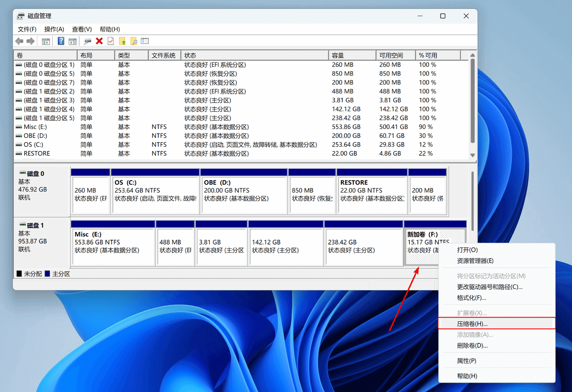Click the folder with magnifying glass icon
Image resolution: width=572 pixels, height=392 pixels.
click(134, 41)
